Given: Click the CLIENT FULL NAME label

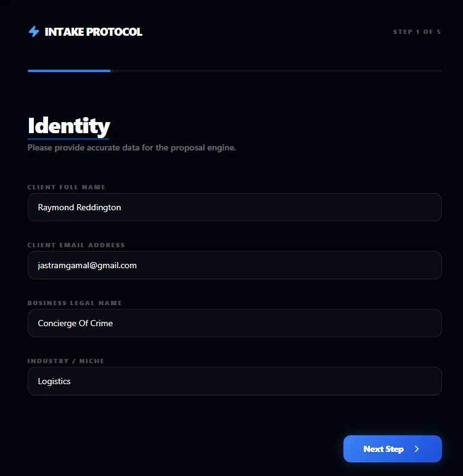Looking at the screenshot, I should coord(67,187).
